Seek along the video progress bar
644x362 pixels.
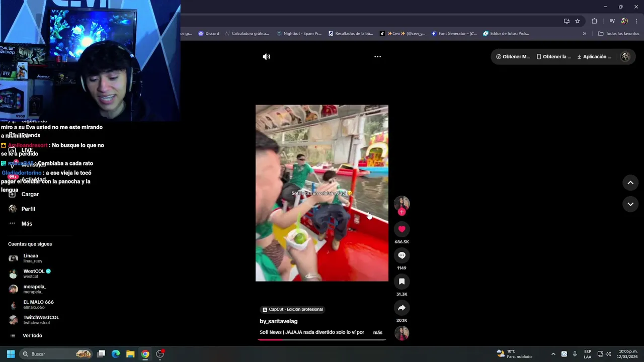click(322, 339)
